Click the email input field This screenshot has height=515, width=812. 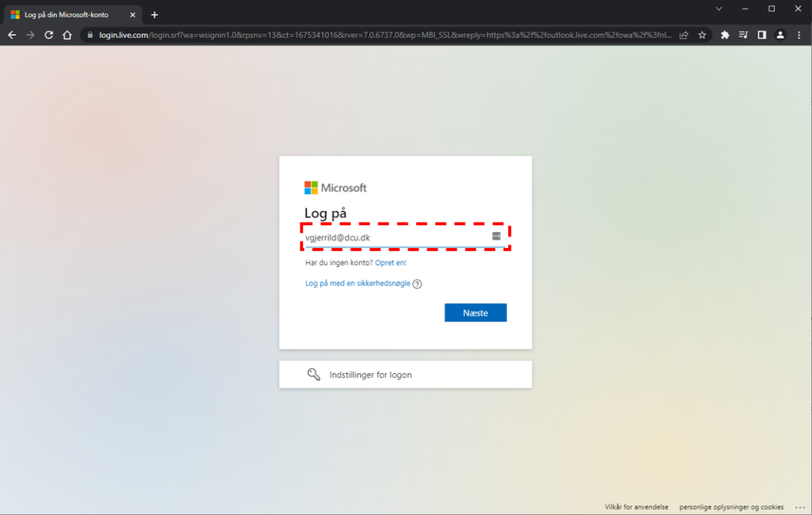396,237
